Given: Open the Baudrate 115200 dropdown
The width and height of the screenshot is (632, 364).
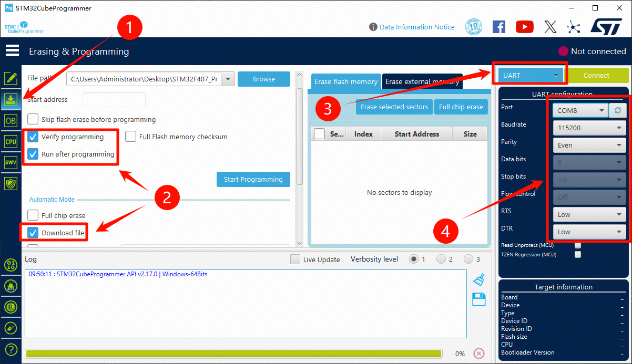Looking at the screenshot, I should [589, 128].
